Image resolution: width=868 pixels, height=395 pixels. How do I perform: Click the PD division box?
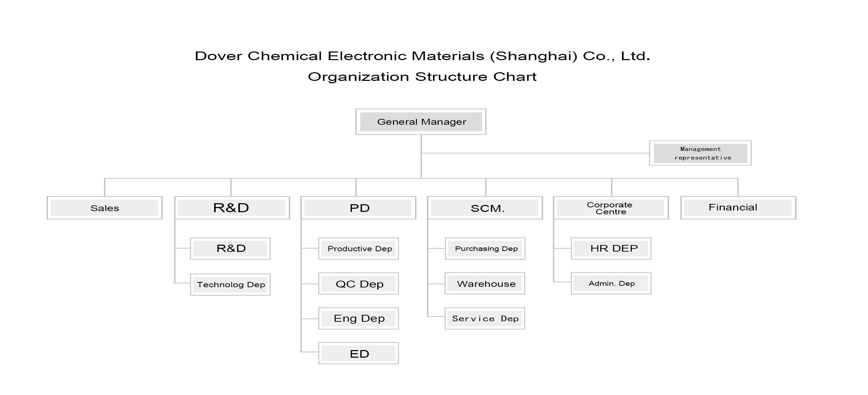(358, 208)
